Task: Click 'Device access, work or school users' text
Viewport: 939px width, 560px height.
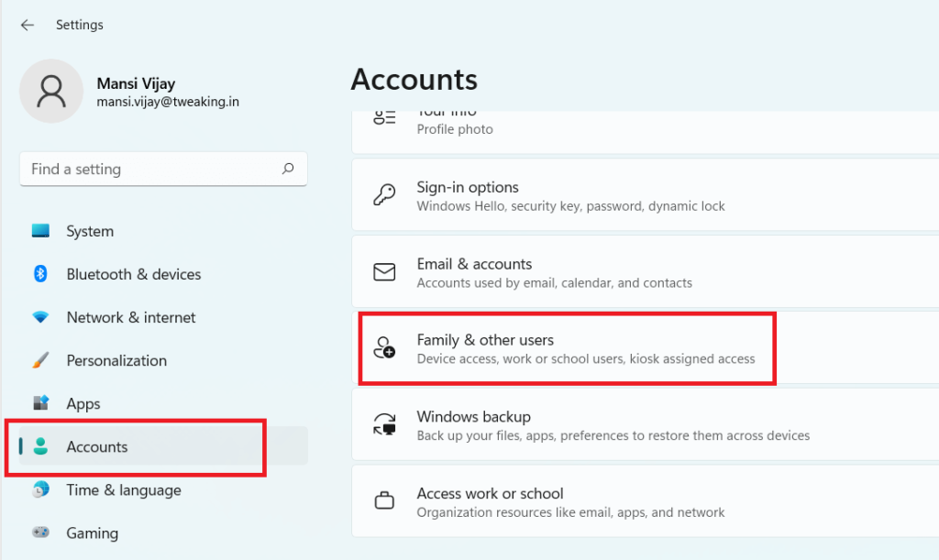Action: click(586, 358)
